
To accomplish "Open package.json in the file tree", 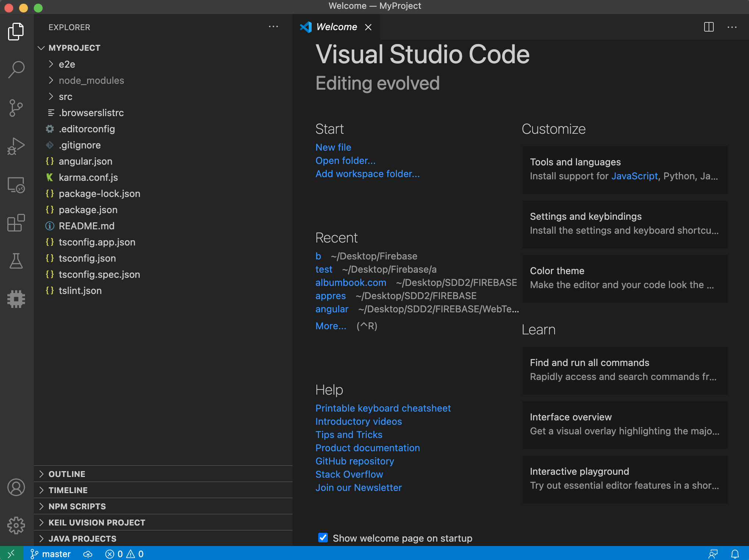I will point(88,210).
